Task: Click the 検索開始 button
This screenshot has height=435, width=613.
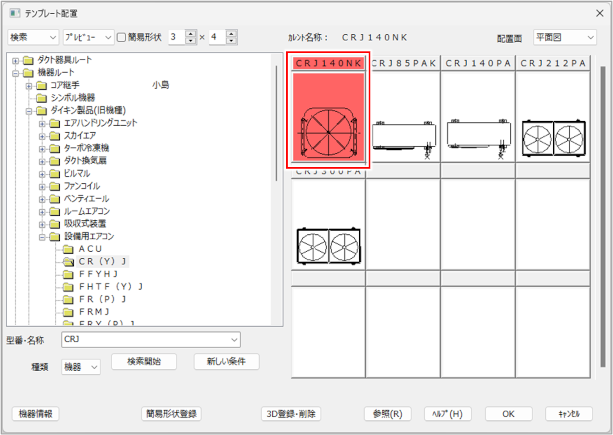Action: (x=143, y=362)
